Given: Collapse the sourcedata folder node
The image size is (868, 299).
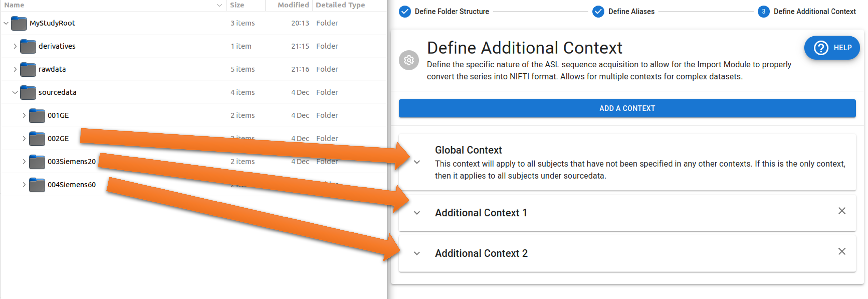Looking at the screenshot, I should [x=15, y=92].
